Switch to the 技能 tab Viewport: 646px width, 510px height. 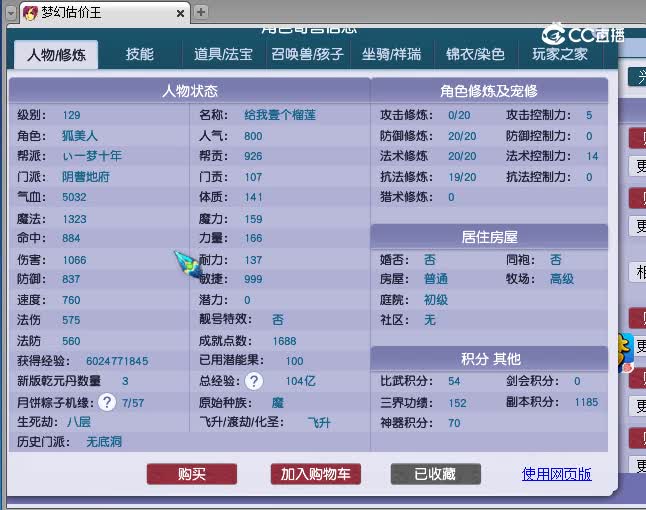pyautogui.click(x=140, y=54)
